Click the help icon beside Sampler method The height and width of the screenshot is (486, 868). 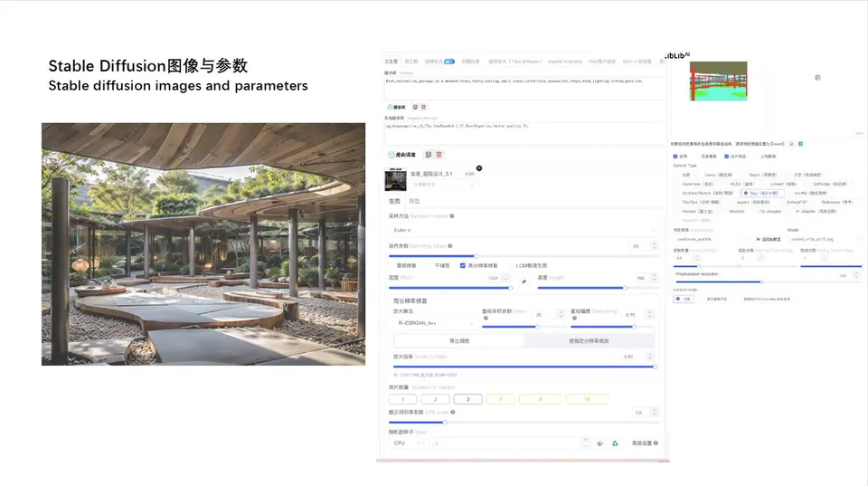click(x=452, y=216)
